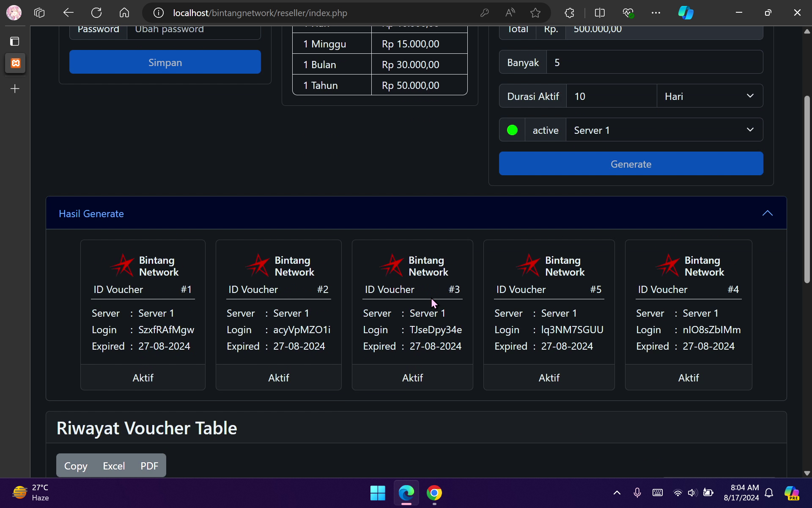The width and height of the screenshot is (812, 508).
Task: Click the page vertical scrollbar thumb
Action: coord(807,189)
